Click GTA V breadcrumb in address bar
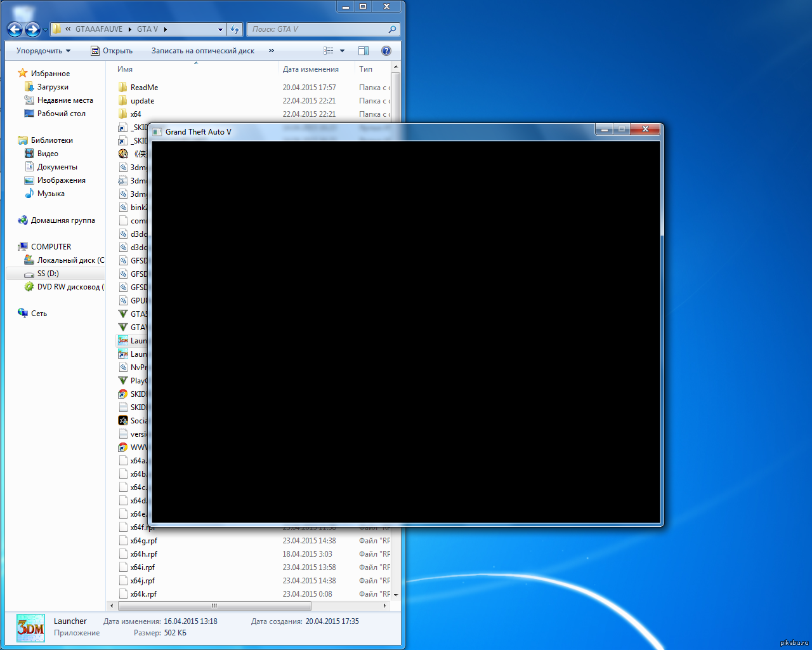 pyautogui.click(x=147, y=29)
